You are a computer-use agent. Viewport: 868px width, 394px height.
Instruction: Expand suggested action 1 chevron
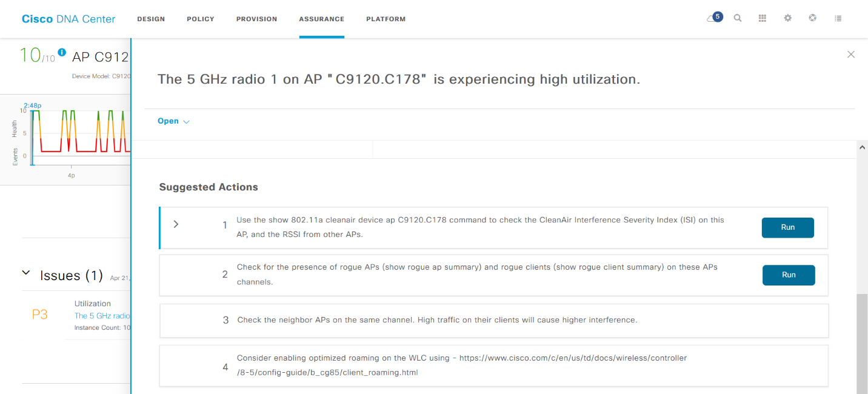(x=176, y=224)
